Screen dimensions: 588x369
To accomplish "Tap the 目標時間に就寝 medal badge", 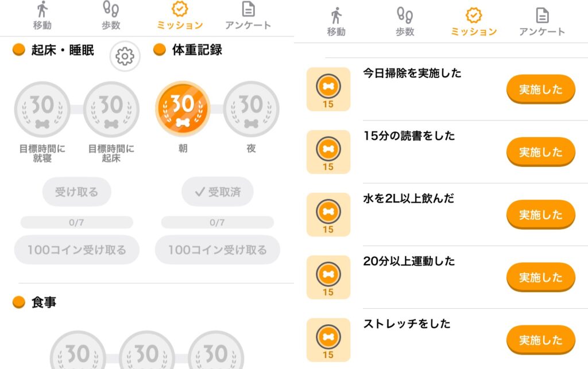I will click(42, 110).
